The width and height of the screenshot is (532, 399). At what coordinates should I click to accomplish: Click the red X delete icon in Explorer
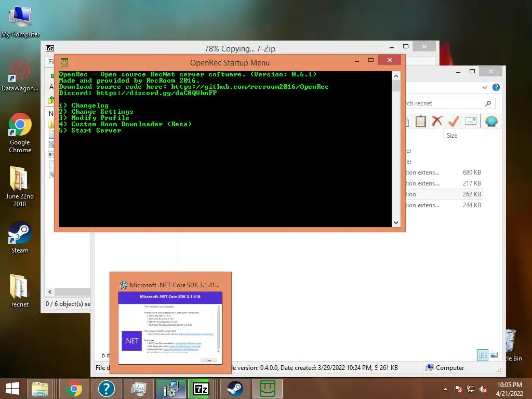click(437, 121)
